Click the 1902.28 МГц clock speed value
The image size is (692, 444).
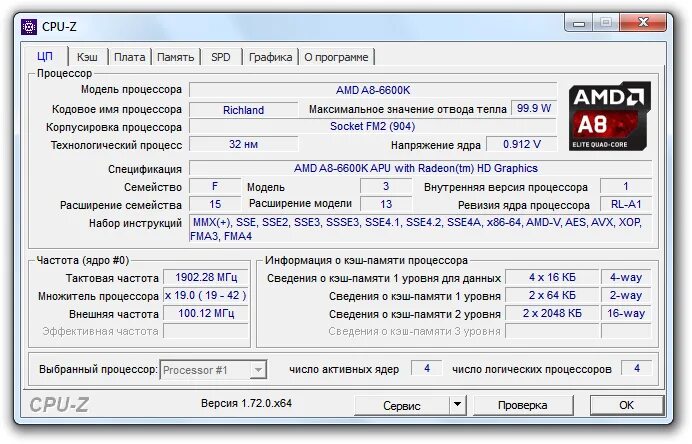(206, 277)
